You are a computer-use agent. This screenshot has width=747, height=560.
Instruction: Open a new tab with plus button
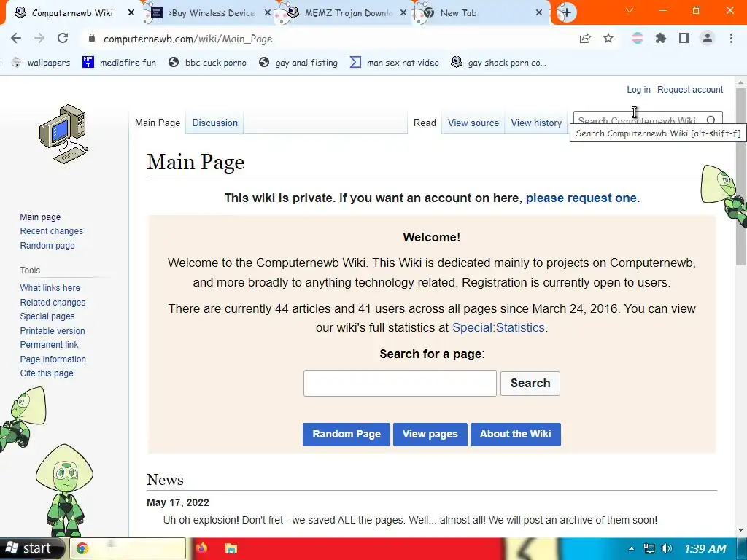tap(566, 13)
